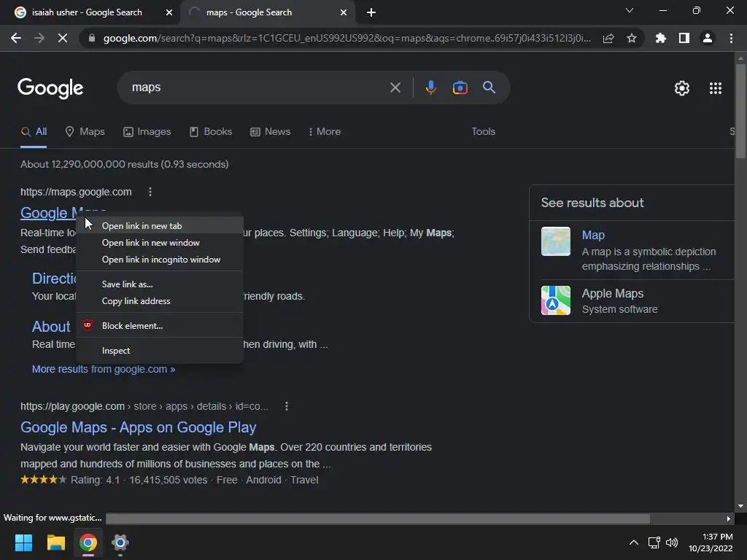Choose Open link in incognito window
This screenshot has width=747, height=560.
pyautogui.click(x=160, y=260)
